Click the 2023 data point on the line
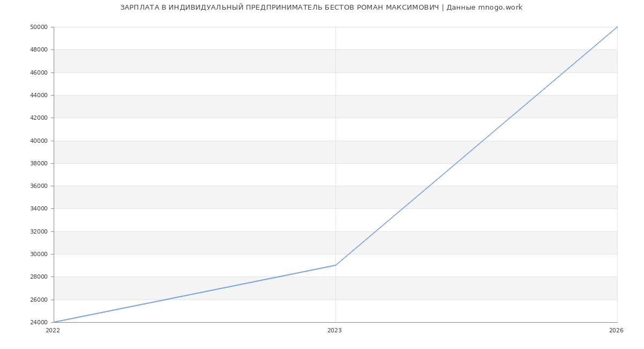 335,265
